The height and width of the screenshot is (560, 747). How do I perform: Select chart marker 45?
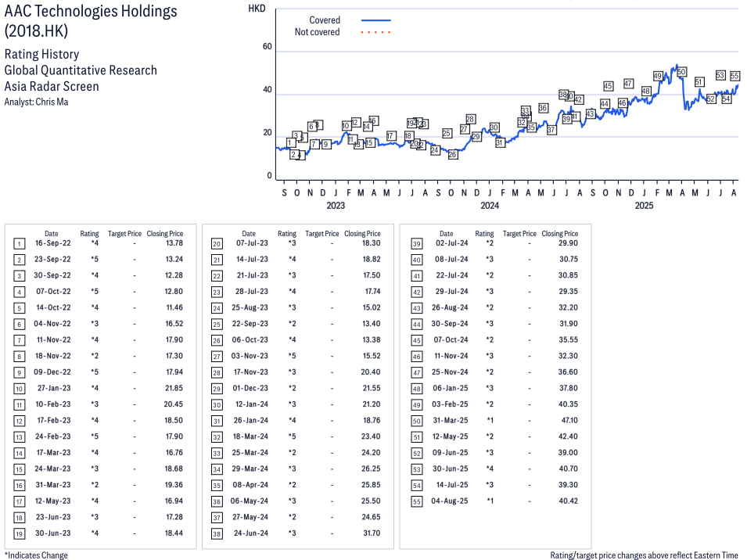click(608, 86)
